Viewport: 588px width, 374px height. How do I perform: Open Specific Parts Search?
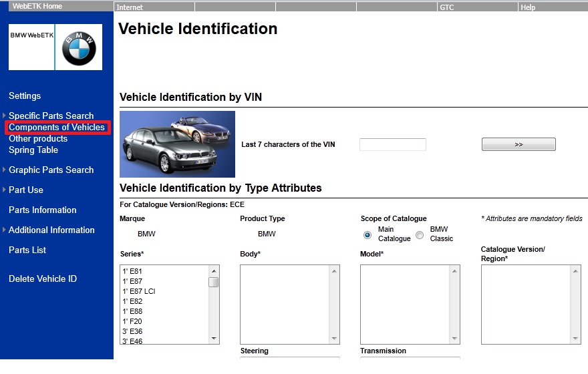51,116
